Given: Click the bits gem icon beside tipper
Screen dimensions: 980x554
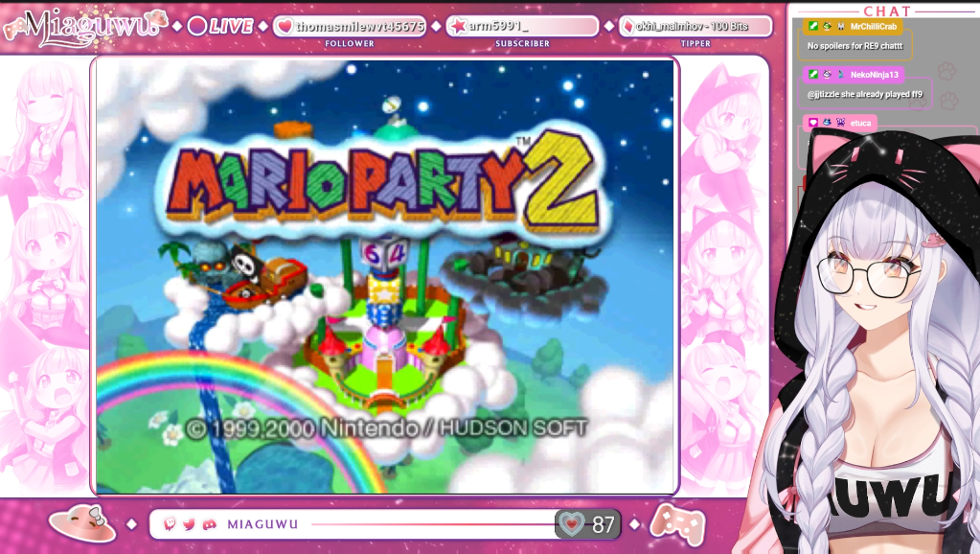Looking at the screenshot, I should click(627, 26).
